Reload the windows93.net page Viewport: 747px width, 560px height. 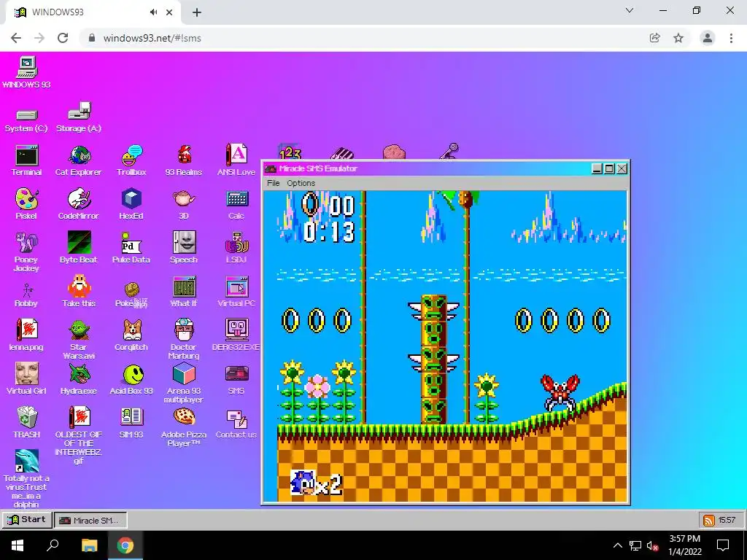pos(63,38)
